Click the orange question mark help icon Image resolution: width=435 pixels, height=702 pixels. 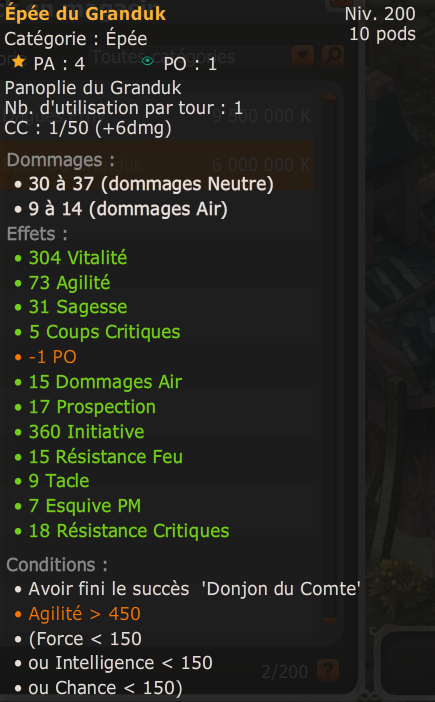pos(328,671)
